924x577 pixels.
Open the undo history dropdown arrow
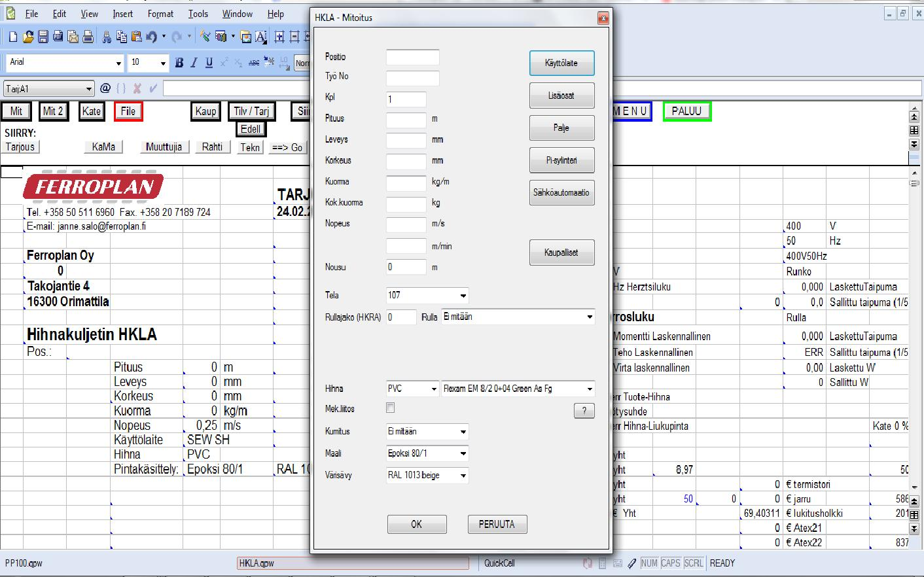[164, 37]
